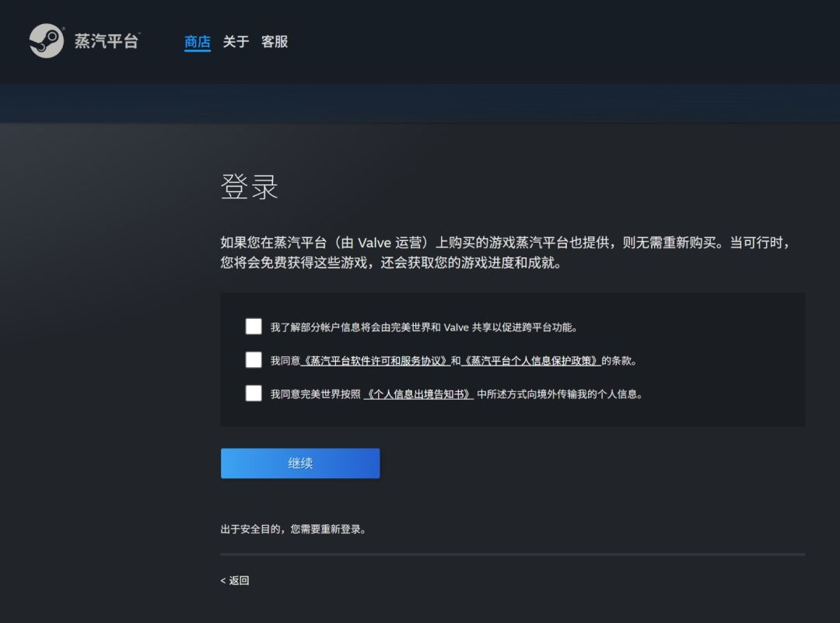The image size is (840, 623).
Task: Go back via the < 返回 link
Action: 235,581
